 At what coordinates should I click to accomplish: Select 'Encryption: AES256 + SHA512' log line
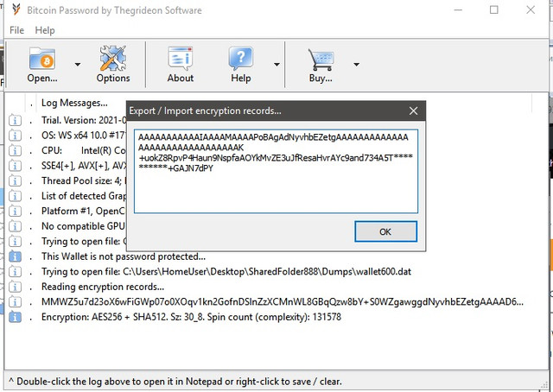click(x=191, y=317)
